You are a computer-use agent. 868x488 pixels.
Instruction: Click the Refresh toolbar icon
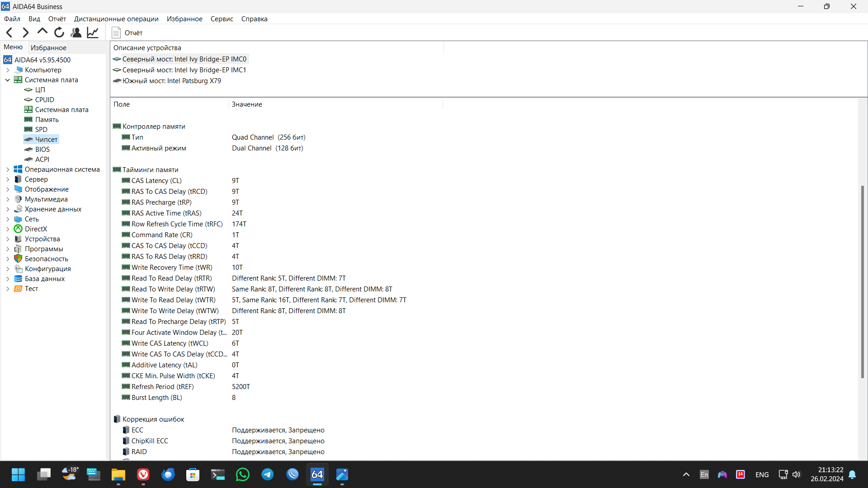pyautogui.click(x=59, y=33)
